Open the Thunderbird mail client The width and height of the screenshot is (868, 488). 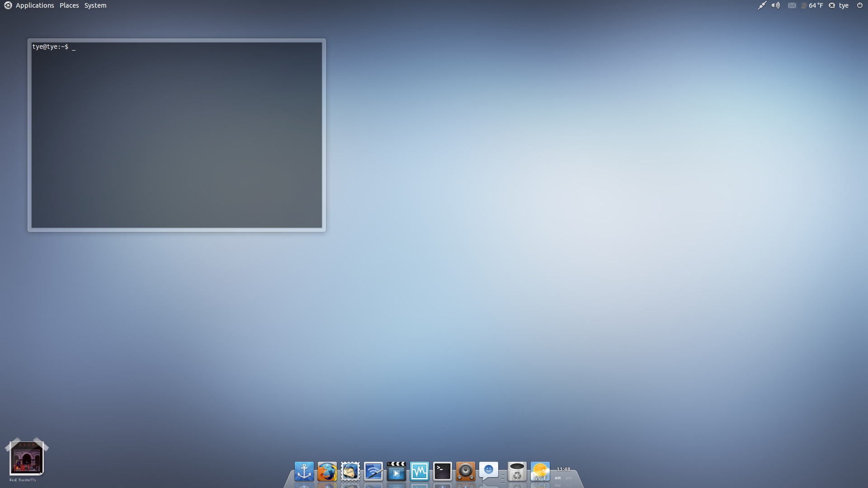[350, 472]
